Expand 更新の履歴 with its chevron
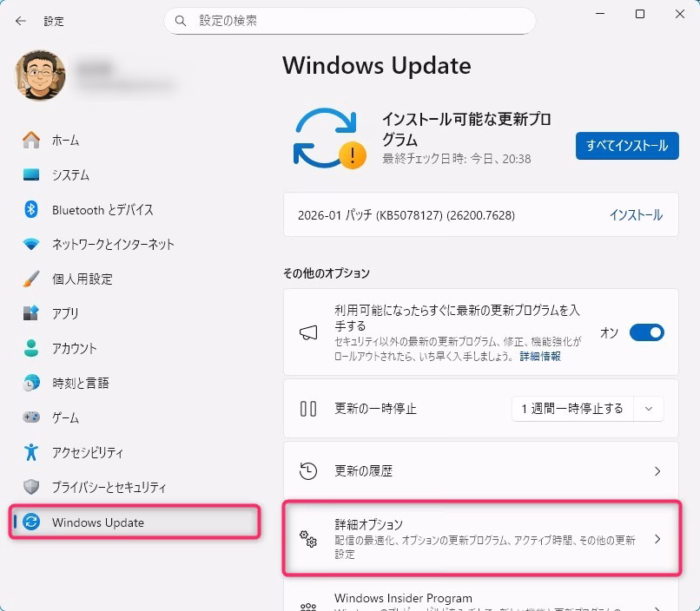Image resolution: width=700 pixels, height=611 pixels. (657, 471)
